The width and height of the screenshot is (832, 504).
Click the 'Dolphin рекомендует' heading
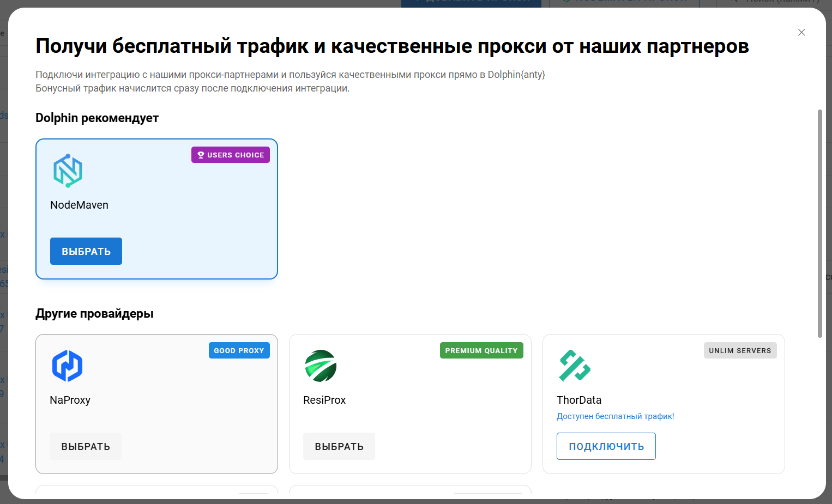(x=97, y=118)
